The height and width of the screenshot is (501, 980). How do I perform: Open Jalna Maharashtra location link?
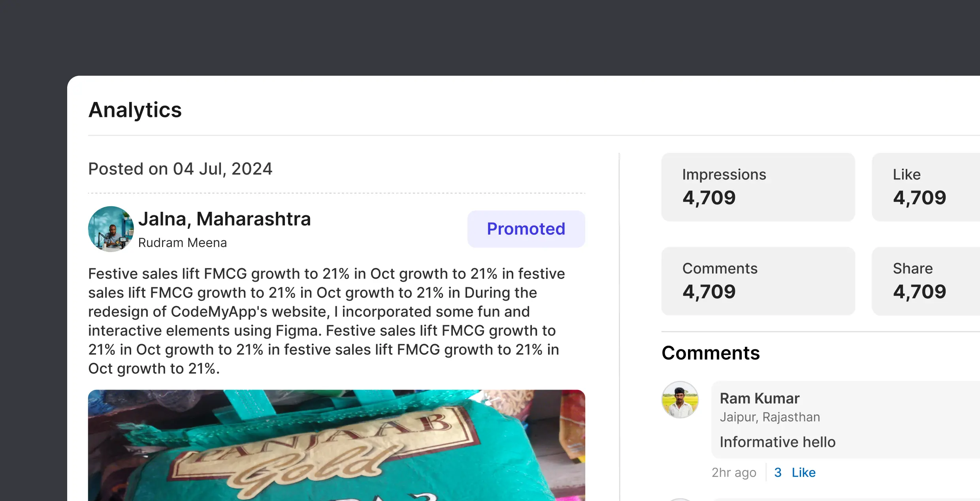224,218
